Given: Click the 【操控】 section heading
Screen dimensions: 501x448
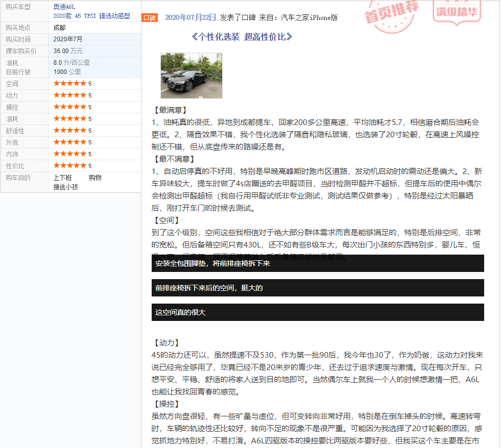Looking at the screenshot, I should click(x=167, y=404).
